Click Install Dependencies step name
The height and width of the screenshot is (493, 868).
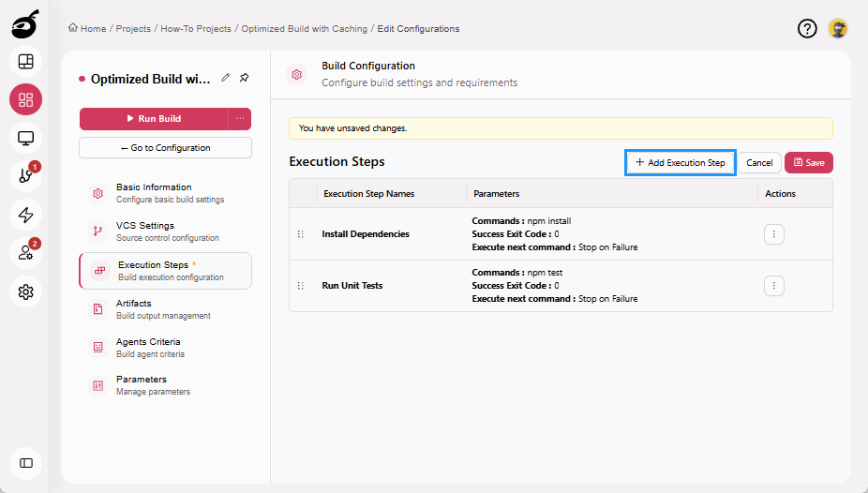pos(366,234)
